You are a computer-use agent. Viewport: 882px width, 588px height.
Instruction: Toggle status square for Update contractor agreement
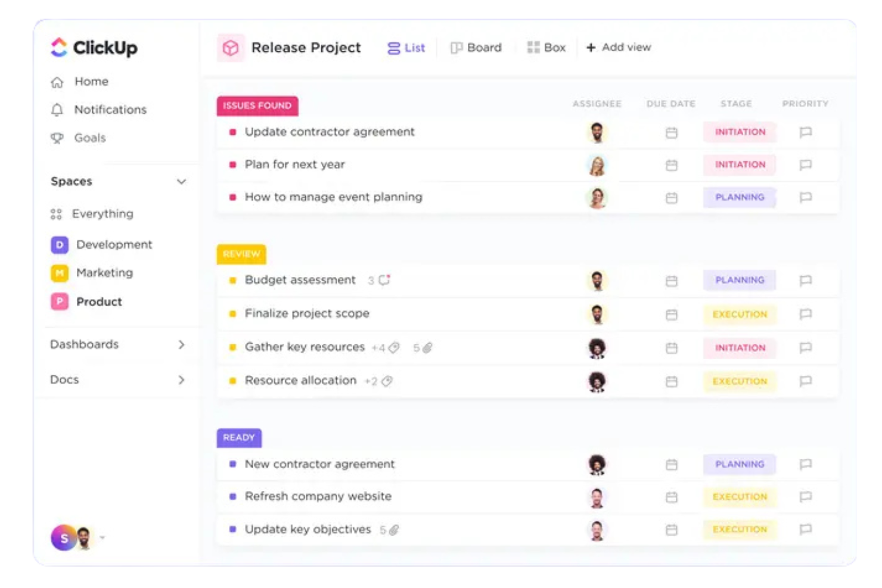coord(232,132)
